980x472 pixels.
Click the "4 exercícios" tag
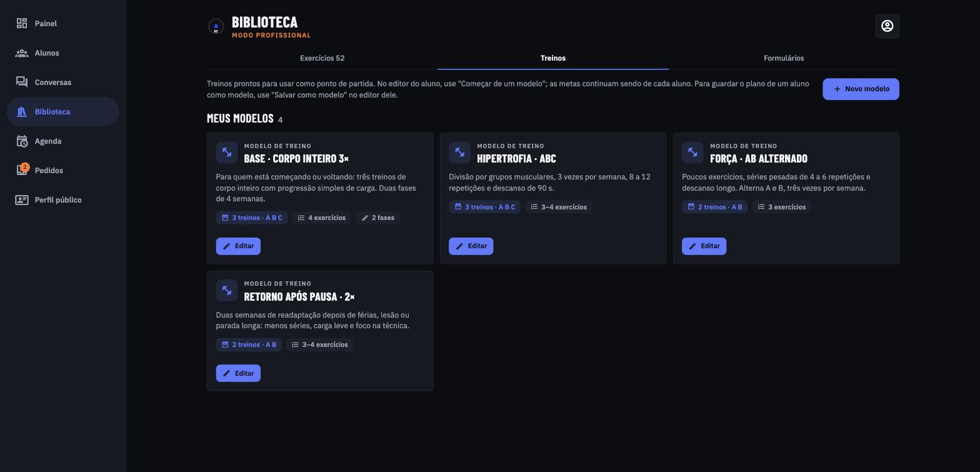tap(322, 218)
